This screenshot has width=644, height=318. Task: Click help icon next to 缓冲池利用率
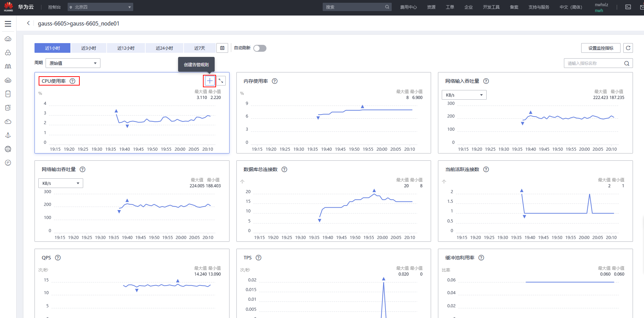coord(481,258)
